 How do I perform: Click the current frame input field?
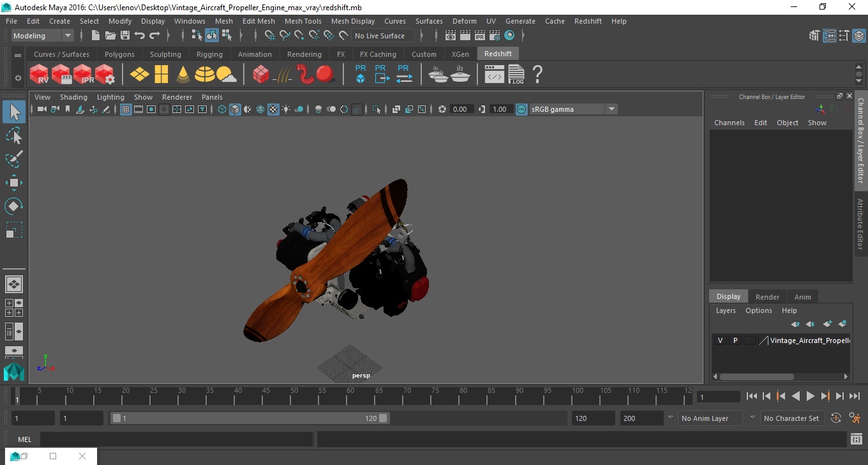click(x=719, y=397)
